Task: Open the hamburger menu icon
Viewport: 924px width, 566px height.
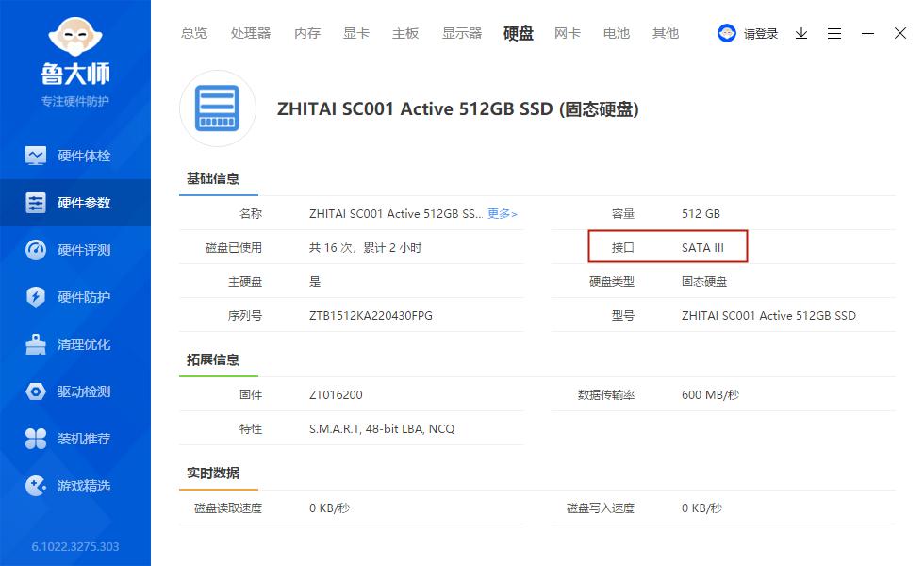Action: [x=834, y=33]
